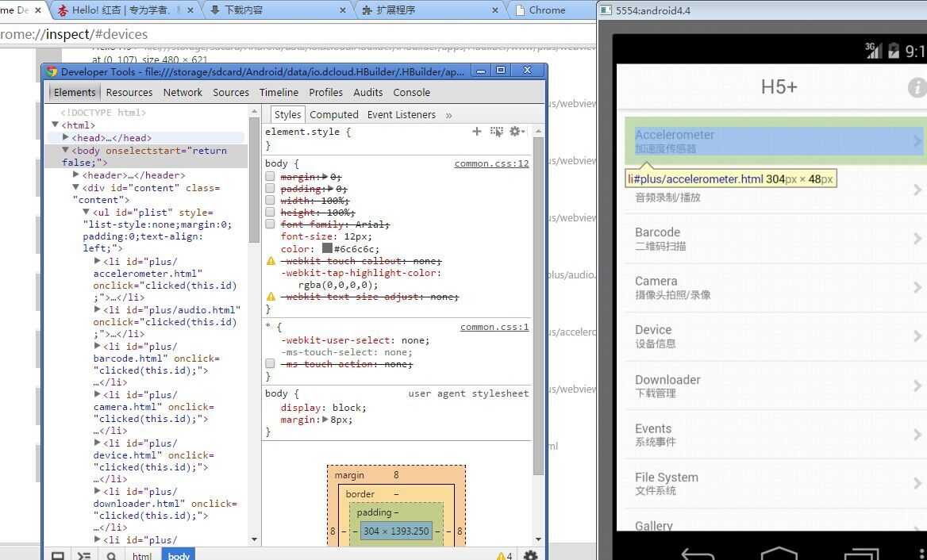Close the 红杏 browser tab
The width and height of the screenshot is (927, 560).
[190, 10]
